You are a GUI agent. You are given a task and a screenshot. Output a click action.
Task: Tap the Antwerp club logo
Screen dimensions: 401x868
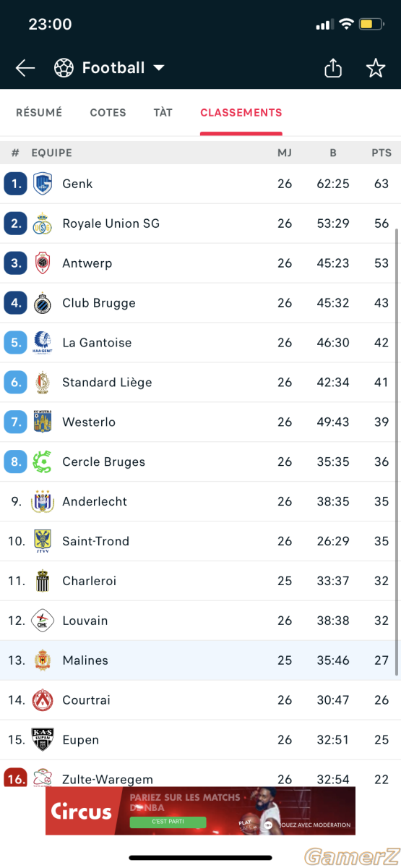pyautogui.click(x=43, y=263)
